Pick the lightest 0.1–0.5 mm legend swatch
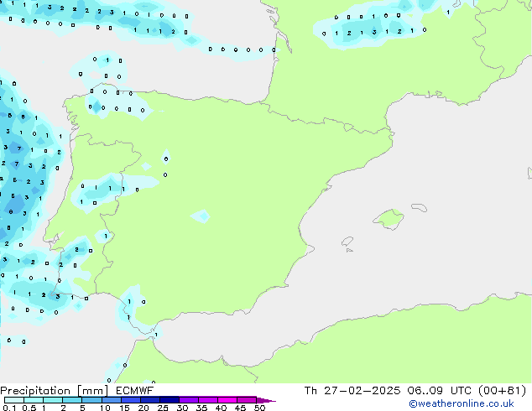The image size is (532, 411). pyautogui.click(x=14, y=400)
